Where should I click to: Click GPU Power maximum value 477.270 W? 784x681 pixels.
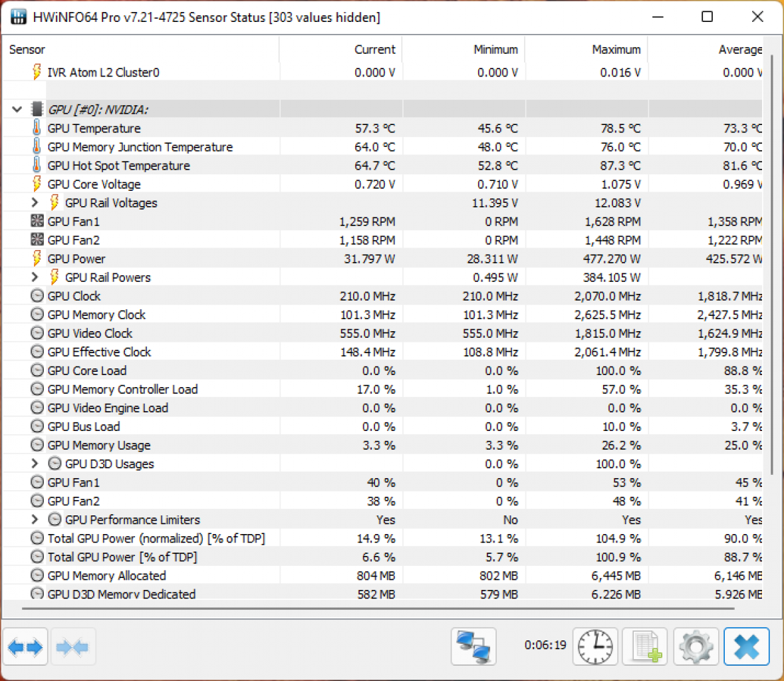point(612,259)
